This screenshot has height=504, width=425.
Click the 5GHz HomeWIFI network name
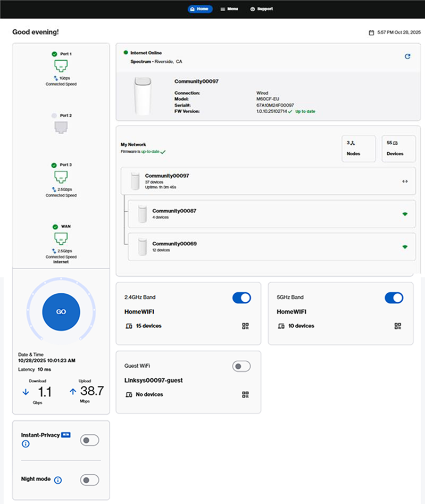tap(291, 312)
